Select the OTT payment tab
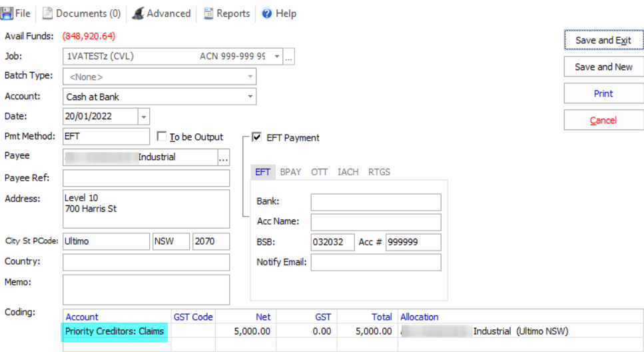Viewport: 644px width, 352px height. (319, 172)
